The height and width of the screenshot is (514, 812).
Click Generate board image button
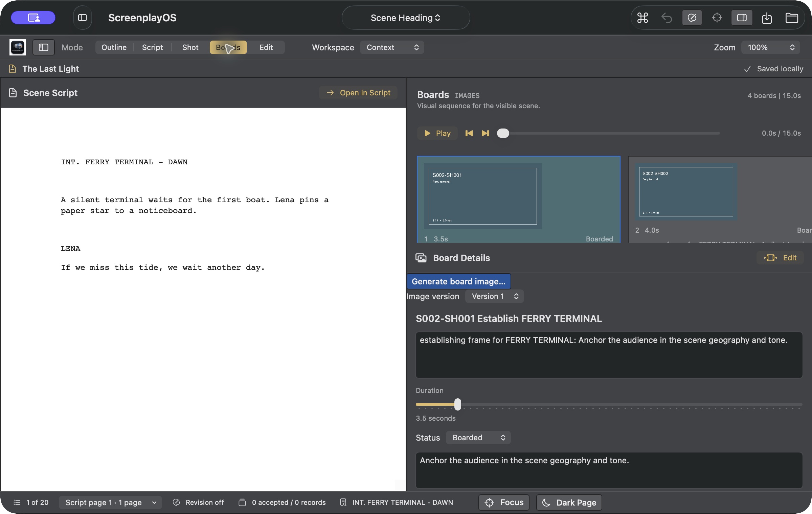click(458, 281)
